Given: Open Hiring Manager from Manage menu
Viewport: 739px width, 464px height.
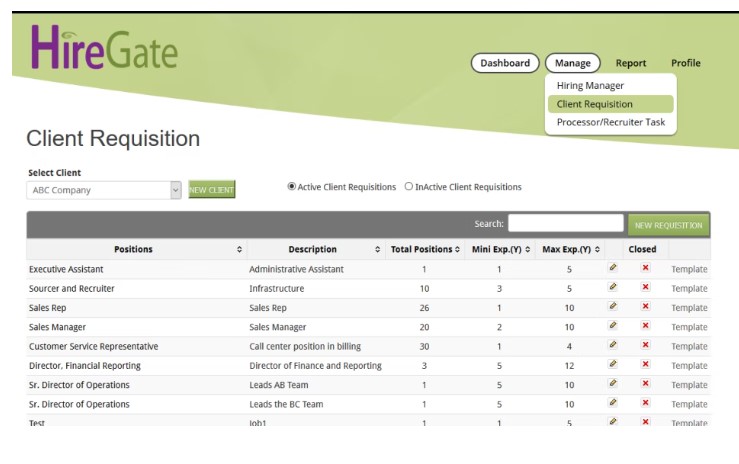Looking at the screenshot, I should (x=590, y=86).
